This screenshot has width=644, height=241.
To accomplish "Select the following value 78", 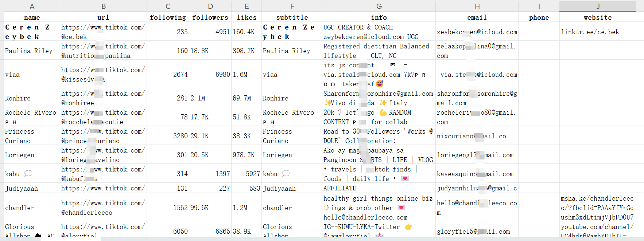I will pyautogui.click(x=168, y=117).
